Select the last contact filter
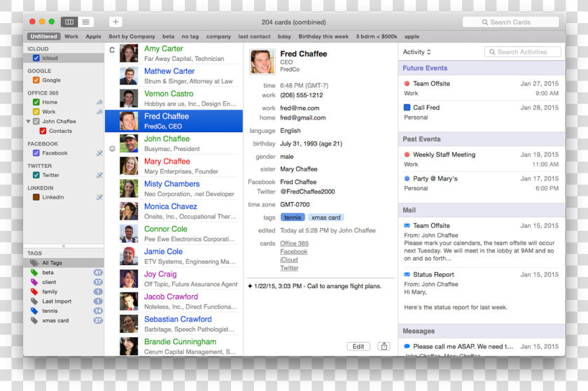This screenshot has height=391, width=588. pyautogui.click(x=254, y=36)
